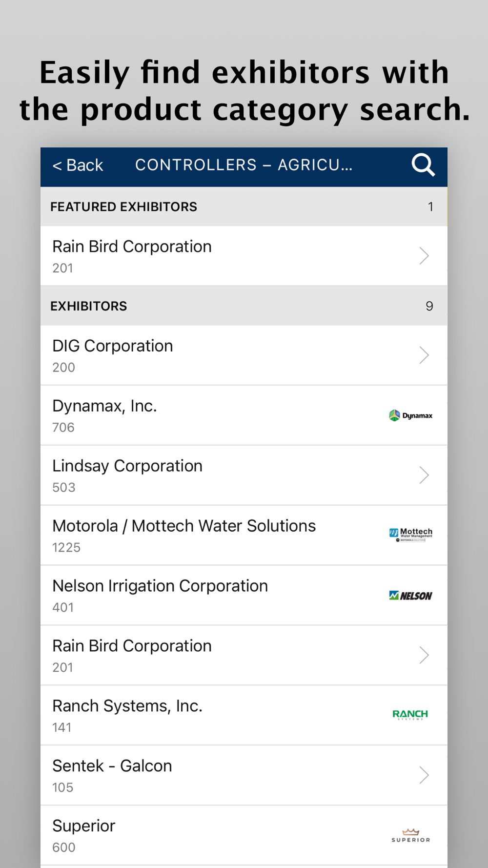Tap the search magnifier icon
This screenshot has height=868, width=488.
pyautogui.click(x=423, y=165)
